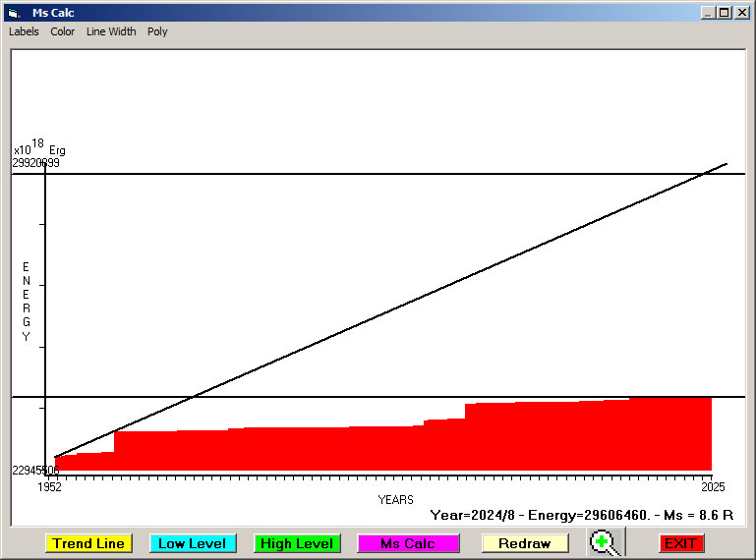Minimize the Ms Calc window
Screen dimensions: 756x560
coord(708,13)
